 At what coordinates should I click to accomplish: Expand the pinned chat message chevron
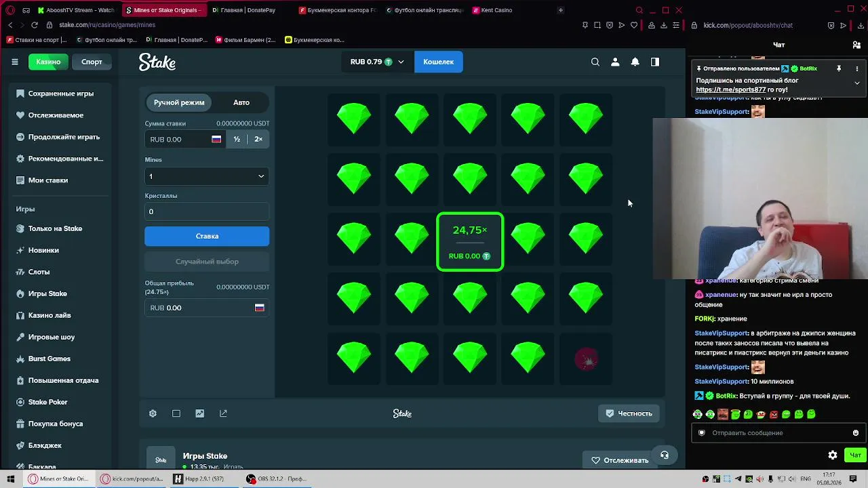click(x=857, y=83)
